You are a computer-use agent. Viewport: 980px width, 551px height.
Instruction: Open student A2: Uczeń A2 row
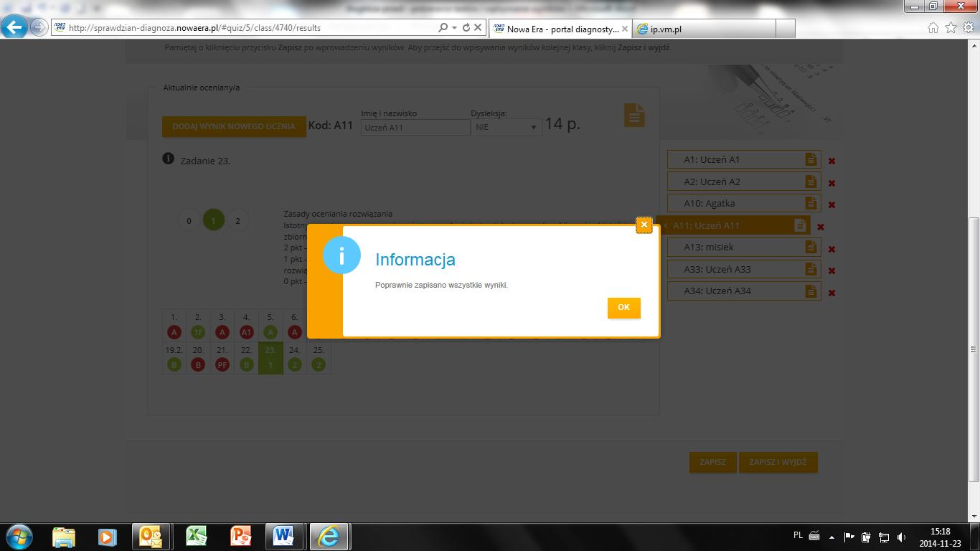[x=744, y=182]
